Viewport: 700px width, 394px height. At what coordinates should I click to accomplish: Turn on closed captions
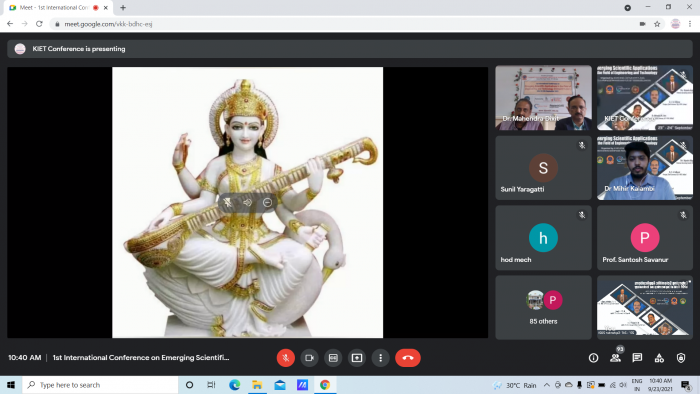click(333, 358)
